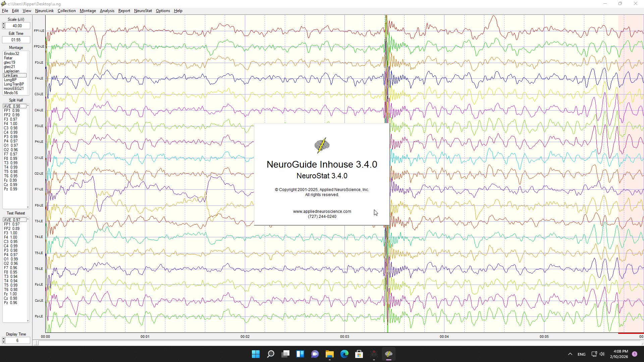Viewport: 644px width, 362px height.
Task: Click the brain lightning logo in splash
Action: pos(322,145)
